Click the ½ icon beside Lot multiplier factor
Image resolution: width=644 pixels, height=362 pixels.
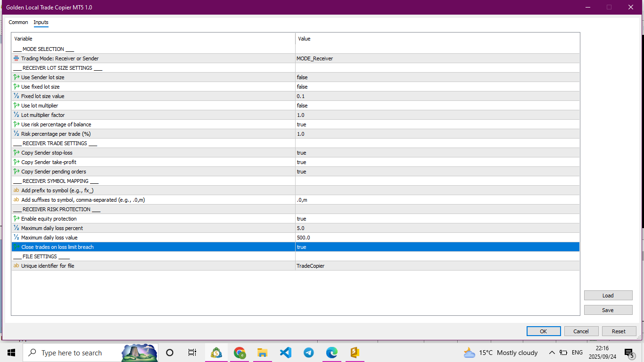pos(17,115)
